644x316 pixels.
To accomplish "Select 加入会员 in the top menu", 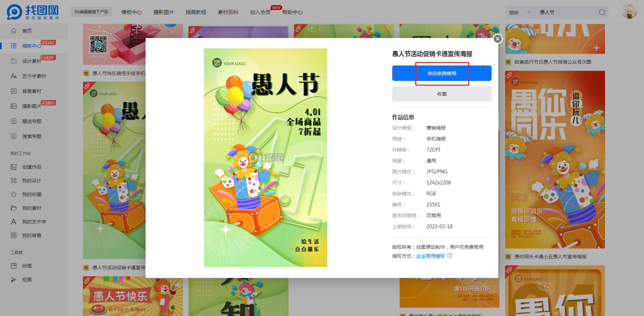I will click(260, 12).
